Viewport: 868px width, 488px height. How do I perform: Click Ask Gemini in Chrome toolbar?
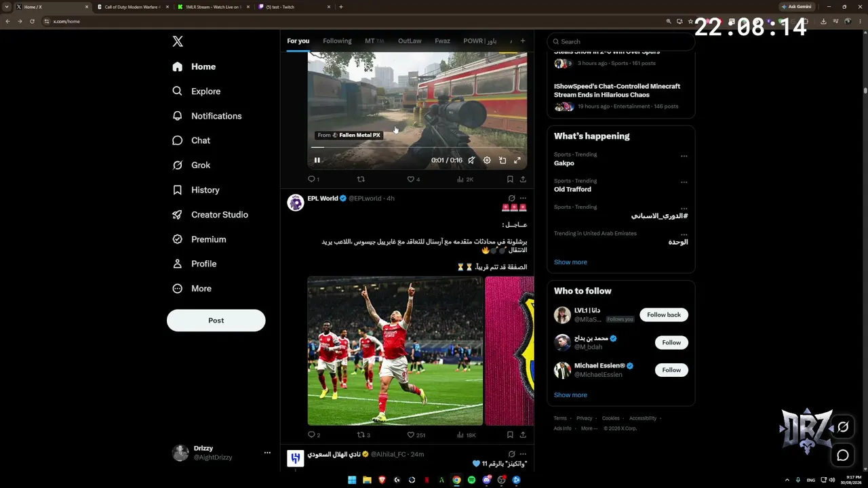[x=797, y=7]
